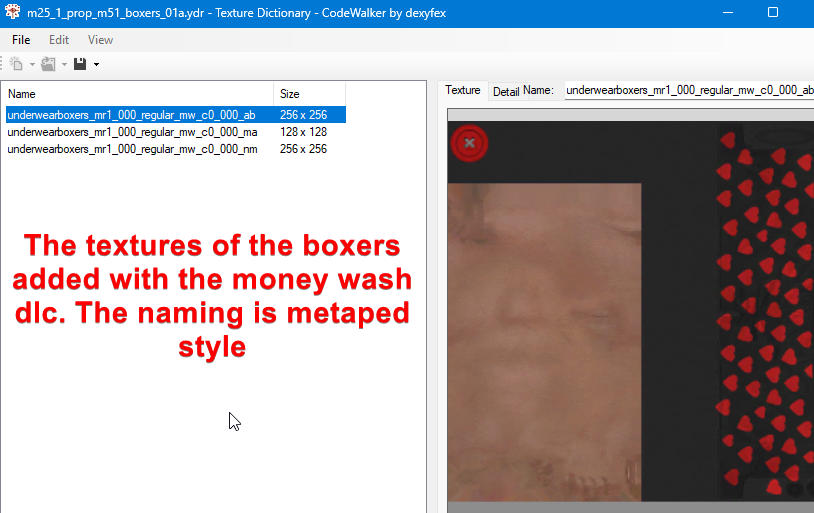Open the New icon dropdown arrow

32,65
